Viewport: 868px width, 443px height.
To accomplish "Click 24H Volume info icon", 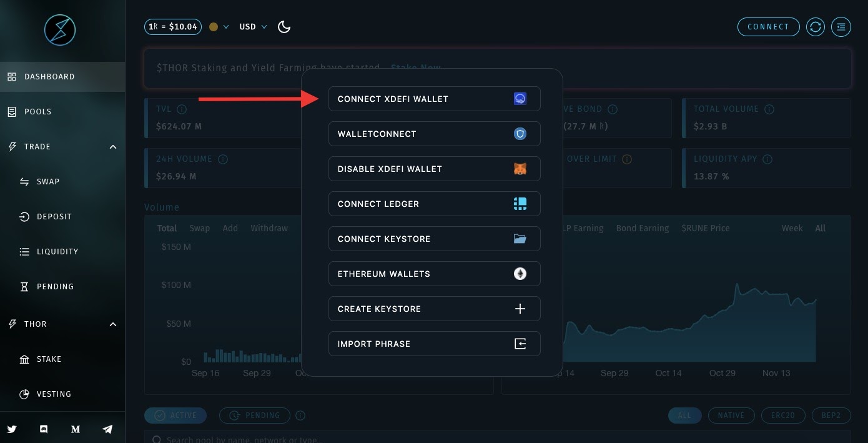I will tap(223, 159).
